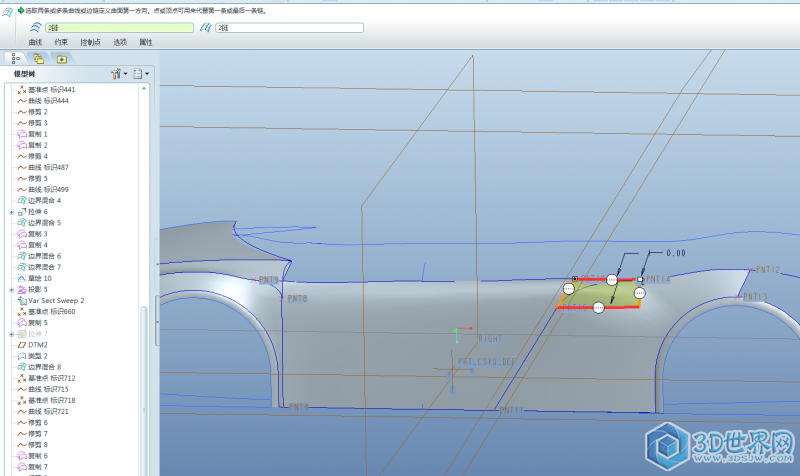Open the layer tree tab icon
This screenshot has width=800, height=476.
(39, 58)
